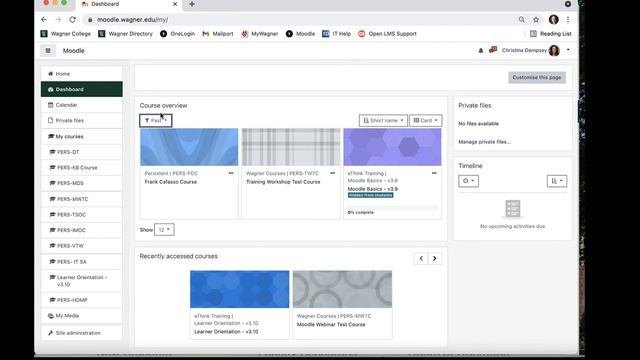This screenshot has height=360, width=640.
Task: Toggle the hamburger side menu button
Action: point(48,51)
